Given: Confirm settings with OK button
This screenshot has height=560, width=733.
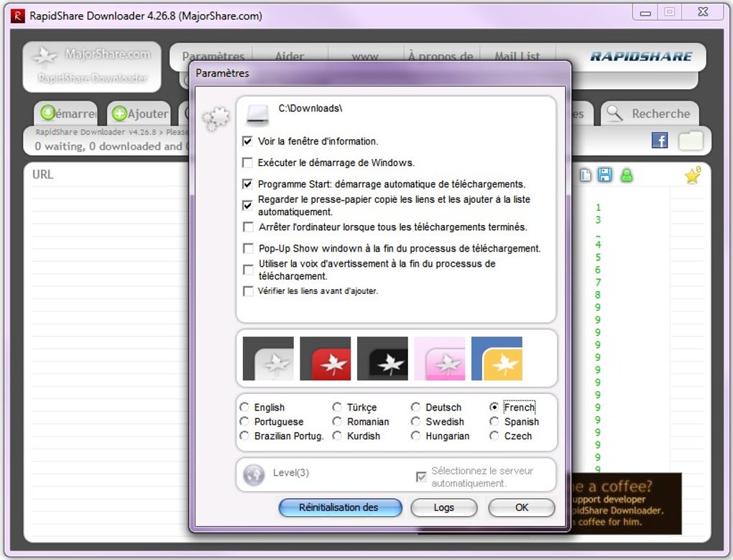Looking at the screenshot, I should [x=522, y=508].
